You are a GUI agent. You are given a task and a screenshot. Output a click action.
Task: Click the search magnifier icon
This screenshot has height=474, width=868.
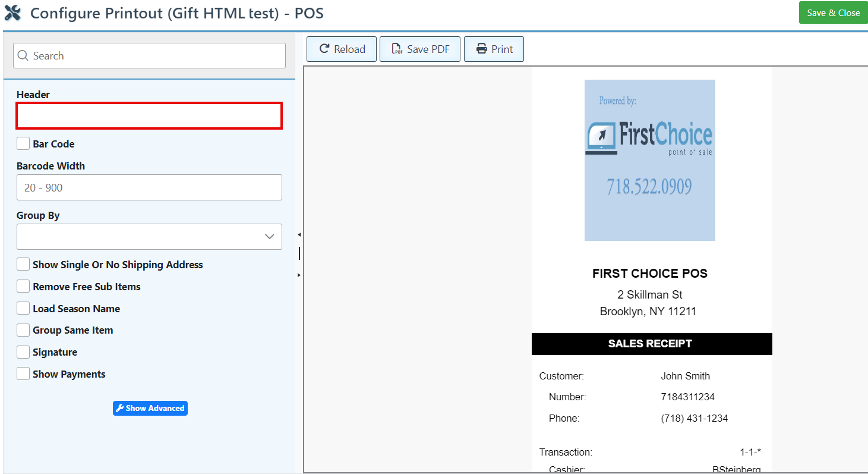click(23, 56)
